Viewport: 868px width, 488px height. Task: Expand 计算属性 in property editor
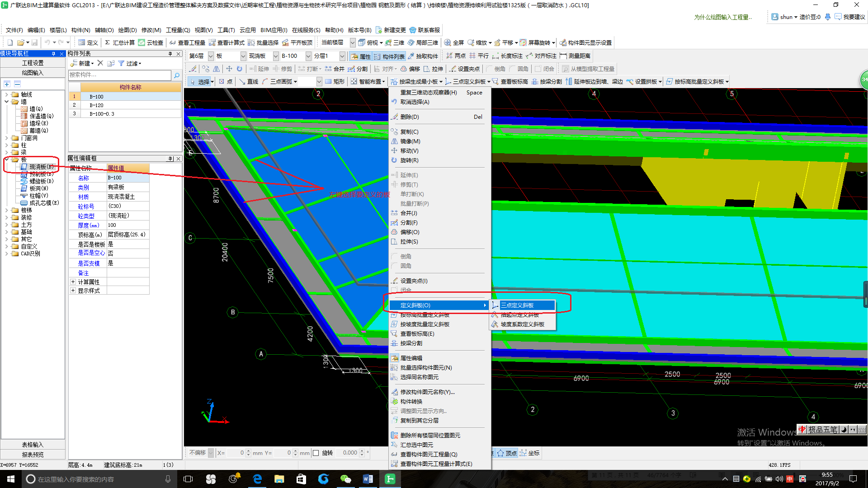[73, 282]
